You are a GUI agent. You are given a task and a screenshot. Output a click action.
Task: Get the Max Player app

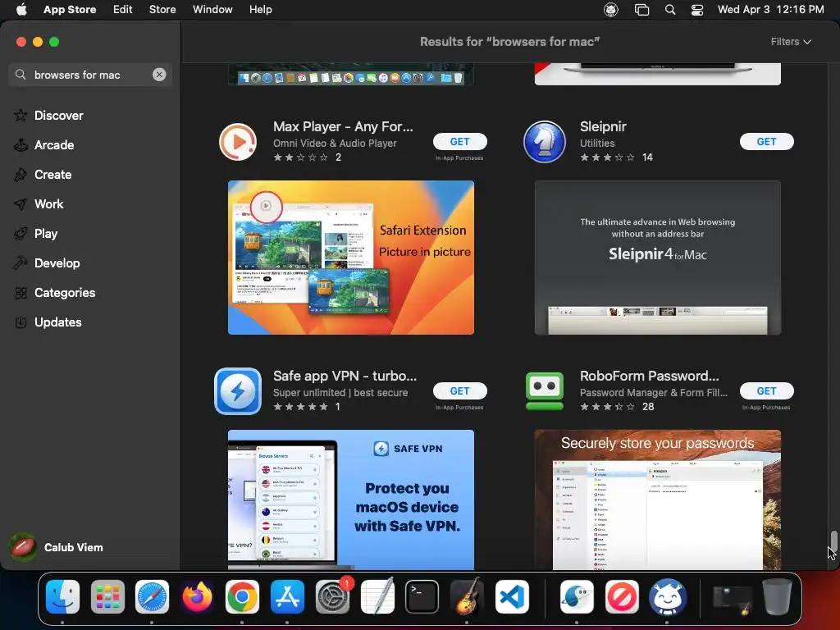(x=459, y=141)
